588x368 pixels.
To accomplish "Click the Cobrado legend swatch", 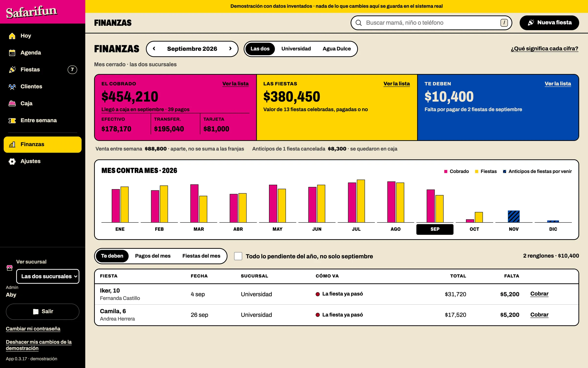I will (x=446, y=171).
